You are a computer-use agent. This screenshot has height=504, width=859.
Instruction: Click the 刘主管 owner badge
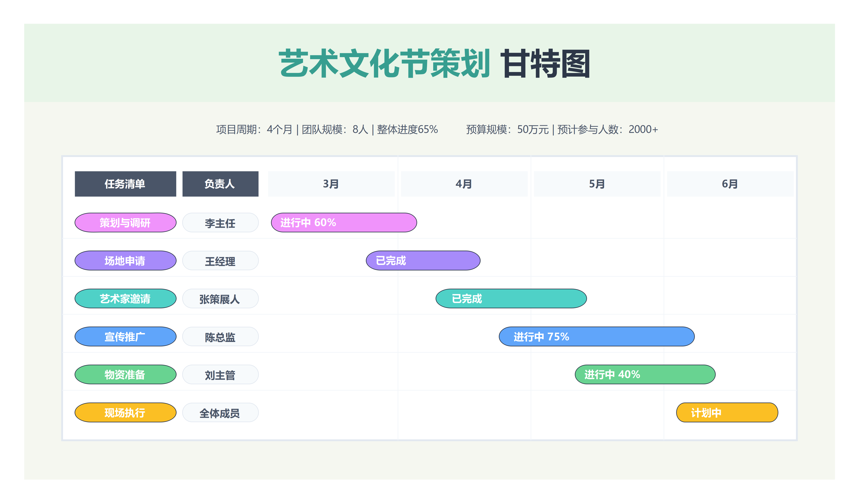220,374
